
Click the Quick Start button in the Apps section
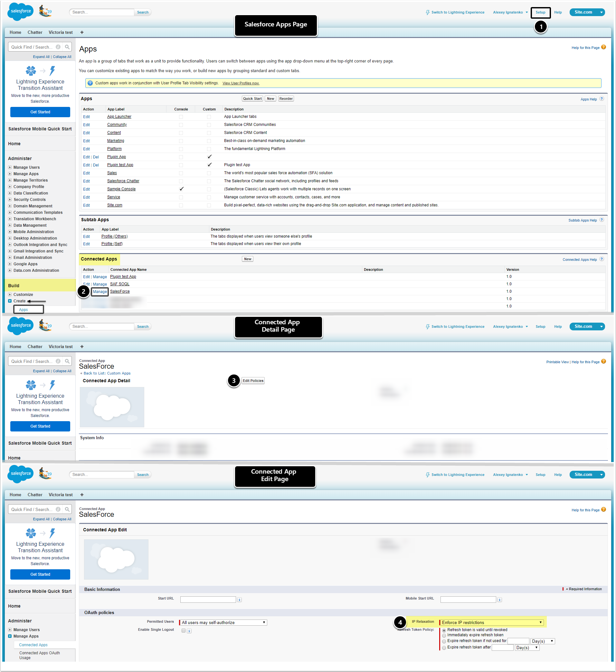pos(252,99)
